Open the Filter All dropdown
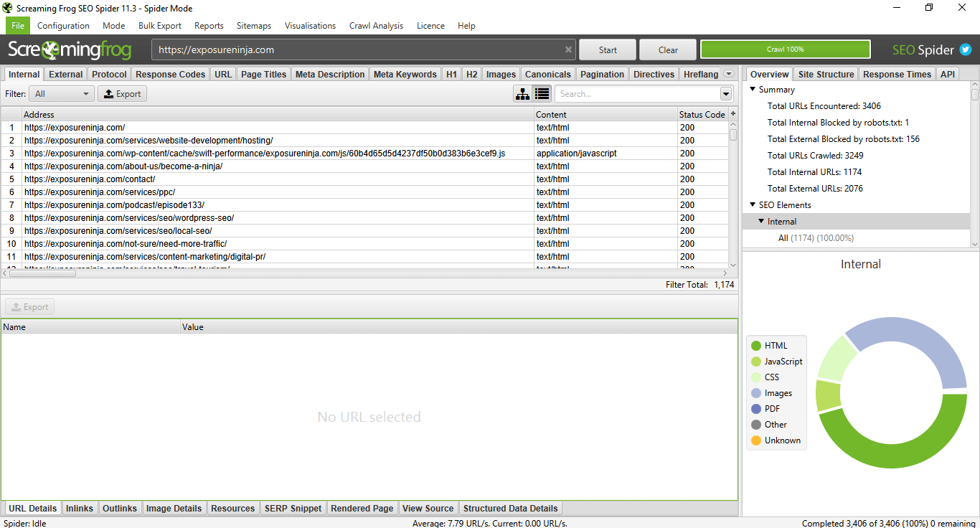980x528 pixels. point(62,94)
